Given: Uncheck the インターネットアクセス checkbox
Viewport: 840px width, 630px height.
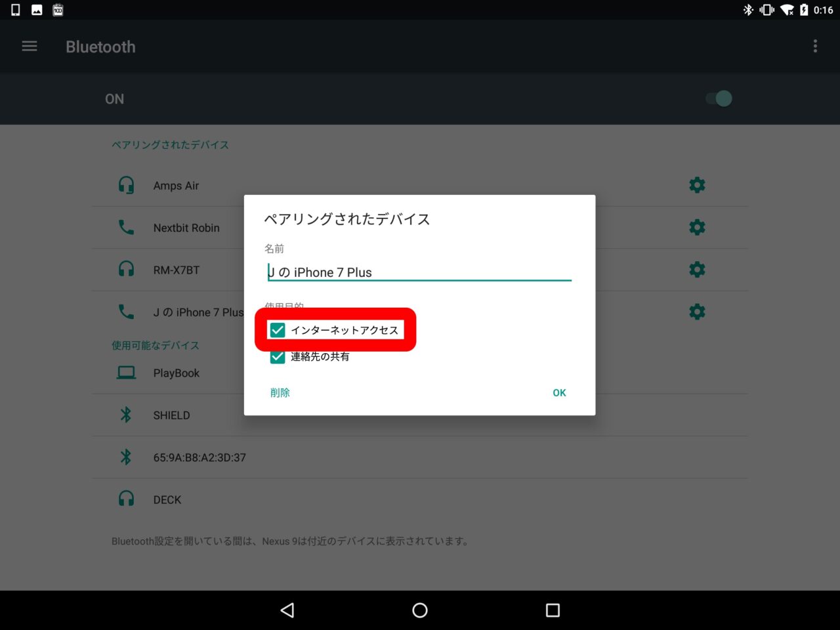Looking at the screenshot, I should (278, 330).
